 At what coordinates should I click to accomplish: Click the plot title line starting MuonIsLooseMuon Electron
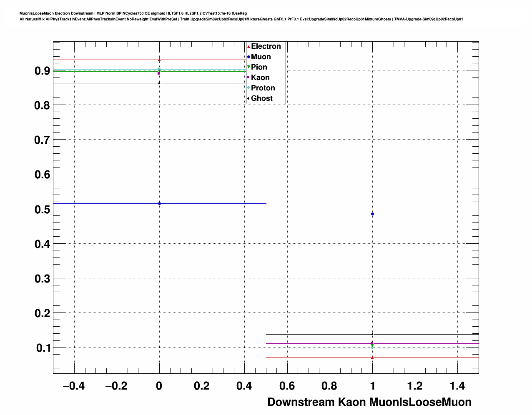[x=133, y=13]
